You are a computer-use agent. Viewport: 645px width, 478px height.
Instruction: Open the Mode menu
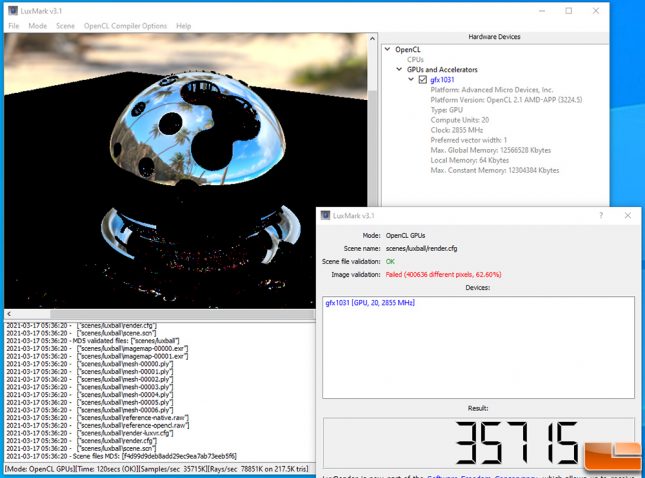tap(37, 26)
